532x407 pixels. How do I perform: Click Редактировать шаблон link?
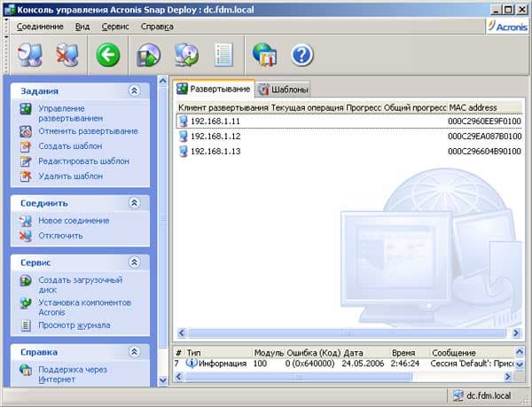tap(84, 161)
